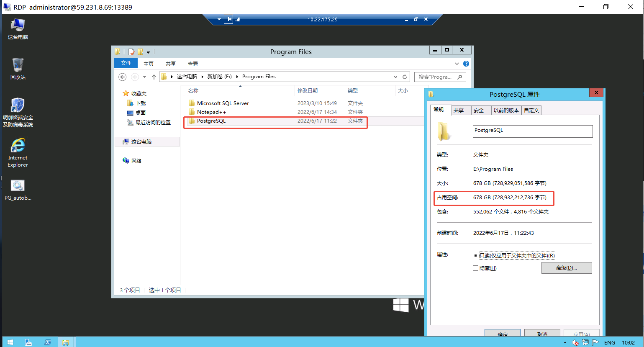The height and width of the screenshot is (347, 644).
Task: Select 最近访问的位置 in navigation pane
Action: coord(149,122)
